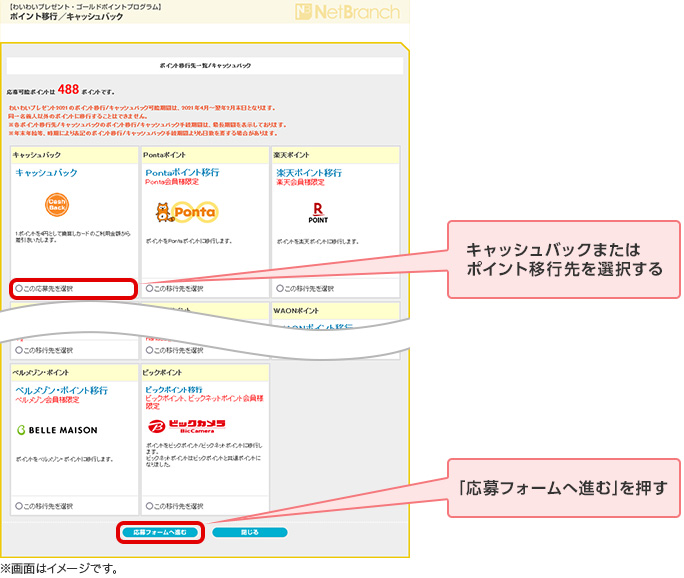This screenshot has height=578, width=684.
Task: Click the 488 available points number
Action: pos(69,89)
